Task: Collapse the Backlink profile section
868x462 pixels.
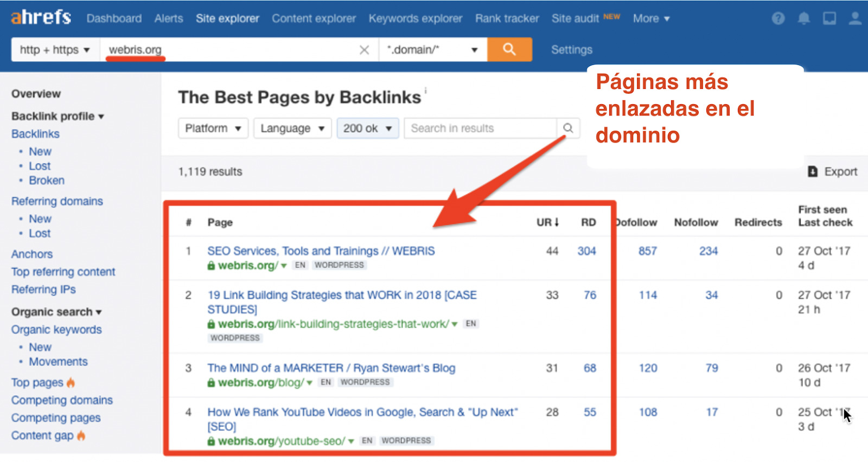Action: coord(58,116)
